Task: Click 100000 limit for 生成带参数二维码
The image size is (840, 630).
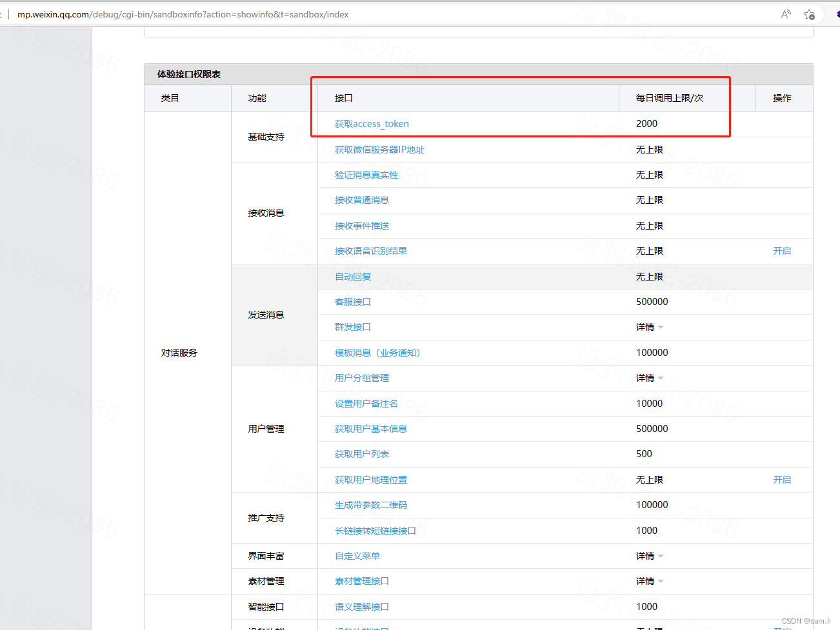Action: [652, 505]
